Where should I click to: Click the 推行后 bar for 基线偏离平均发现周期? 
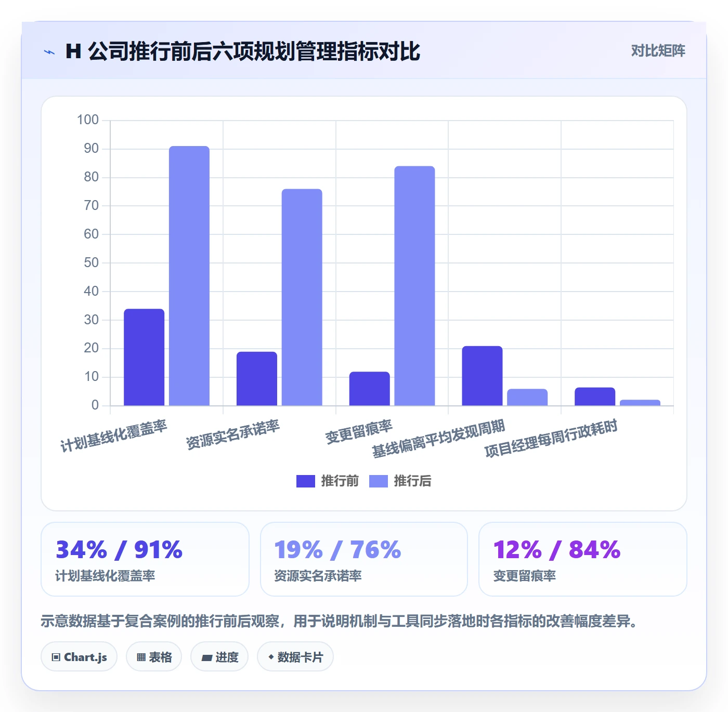(x=527, y=397)
